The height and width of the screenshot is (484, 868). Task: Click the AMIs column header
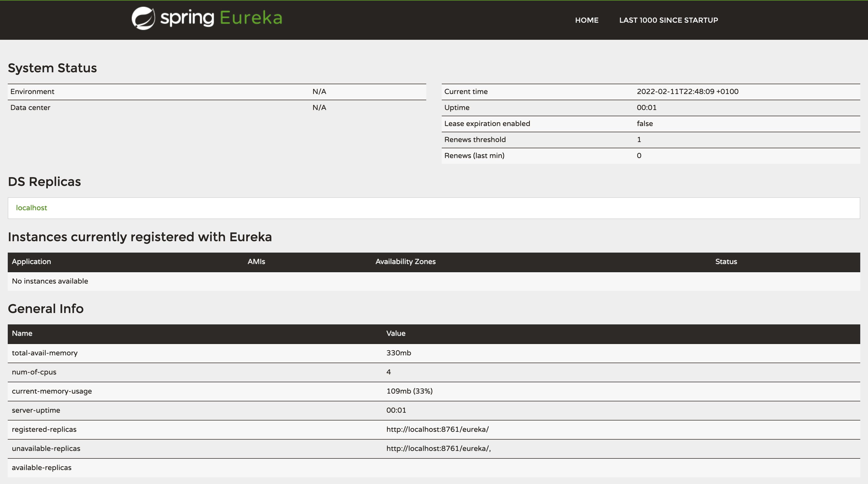[x=256, y=262]
